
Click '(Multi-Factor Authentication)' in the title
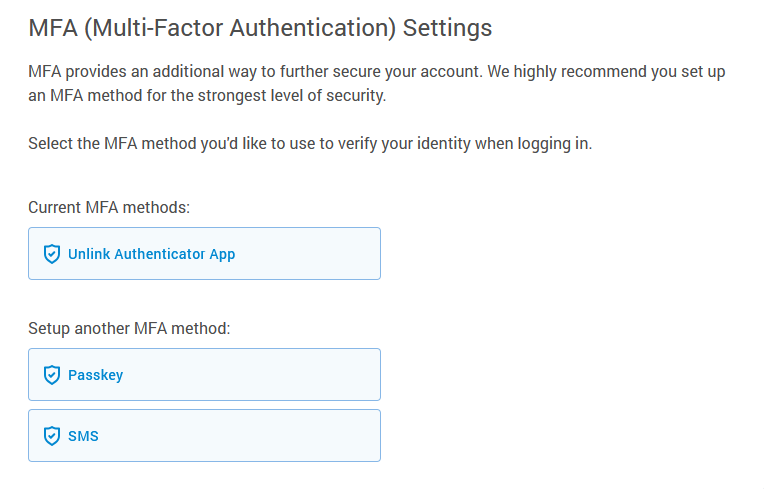240,28
